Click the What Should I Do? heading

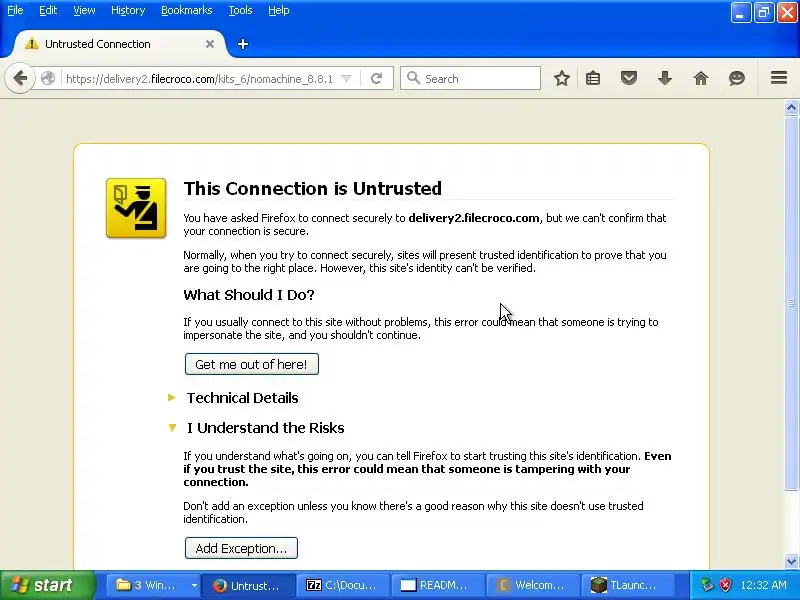pyautogui.click(x=249, y=295)
